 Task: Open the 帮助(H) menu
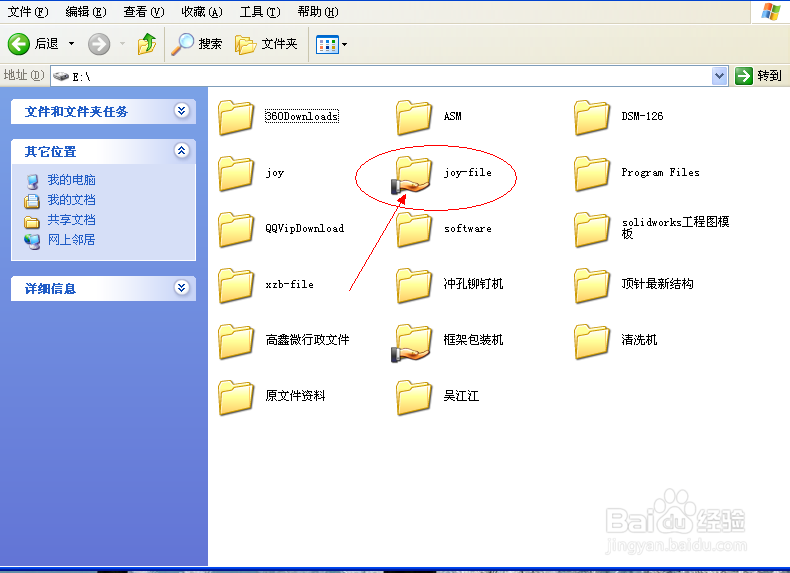[x=318, y=11]
